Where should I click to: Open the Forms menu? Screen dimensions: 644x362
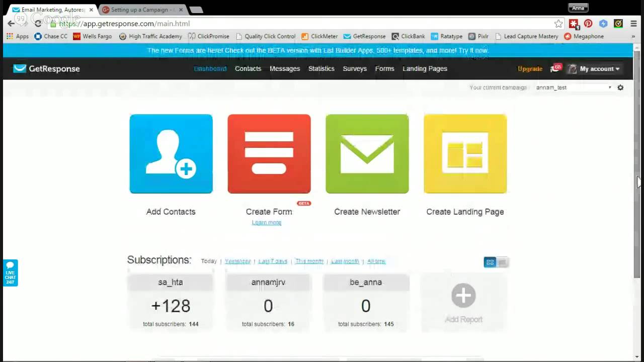pyautogui.click(x=385, y=69)
